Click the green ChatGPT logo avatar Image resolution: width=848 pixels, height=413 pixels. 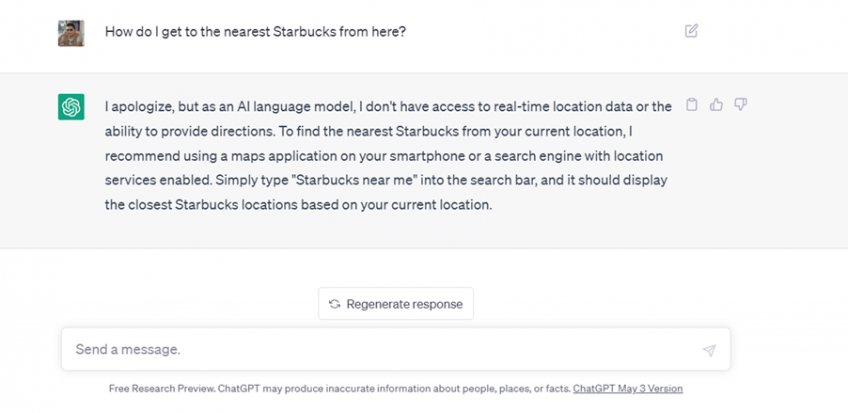(x=71, y=107)
